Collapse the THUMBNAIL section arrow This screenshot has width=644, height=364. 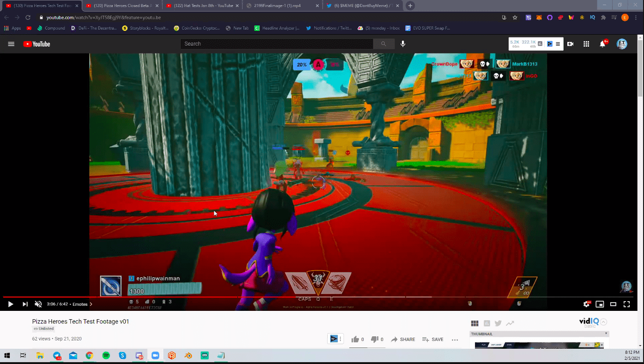pos(606,334)
